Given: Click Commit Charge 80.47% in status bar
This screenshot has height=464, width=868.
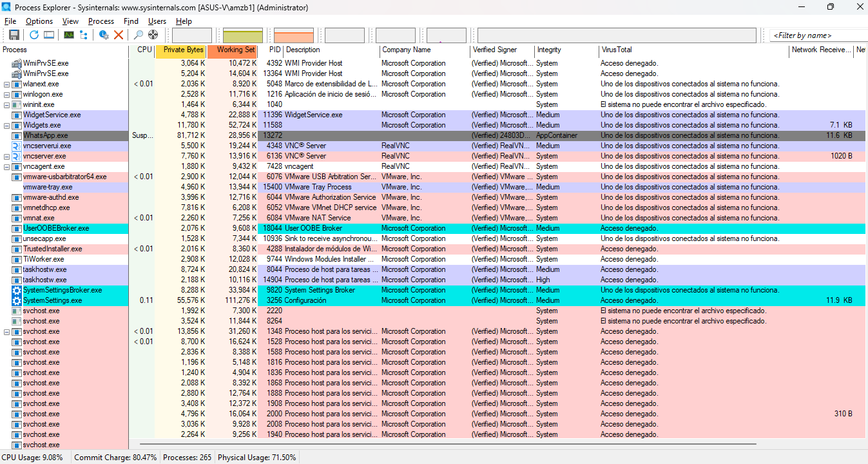Looking at the screenshot, I should tap(115, 458).
